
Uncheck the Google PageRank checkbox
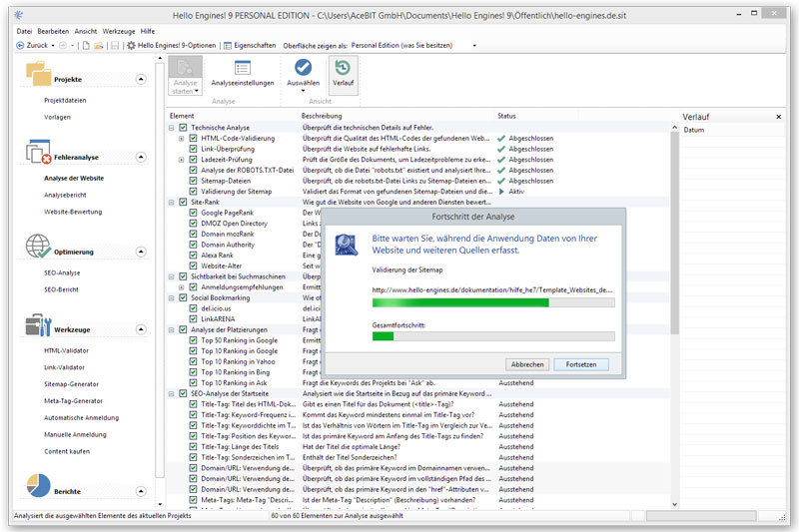pyautogui.click(x=193, y=213)
